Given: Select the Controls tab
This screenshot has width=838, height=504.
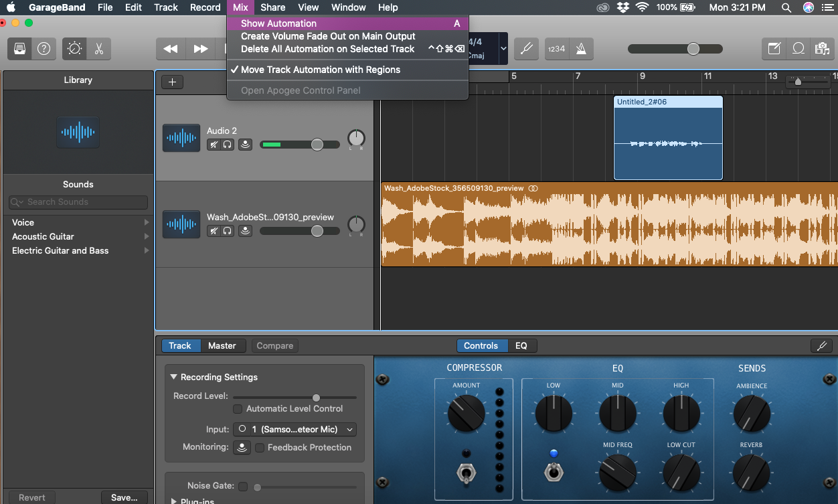Looking at the screenshot, I should click(x=481, y=346).
